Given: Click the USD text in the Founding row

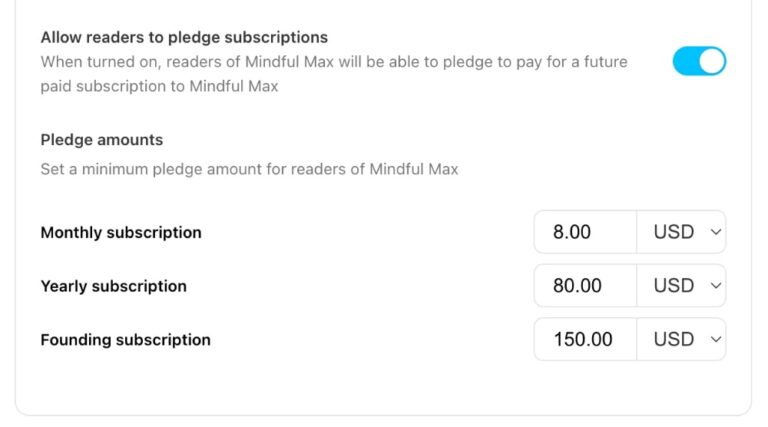Looking at the screenshot, I should pos(673,340).
